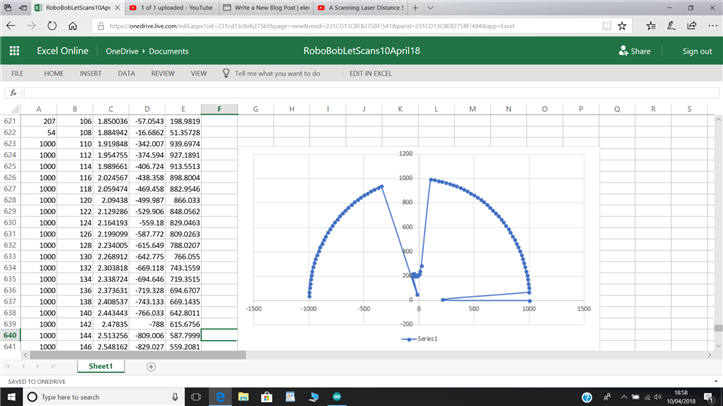
Task: Switch to the Sheet1 tab
Action: 100,366
